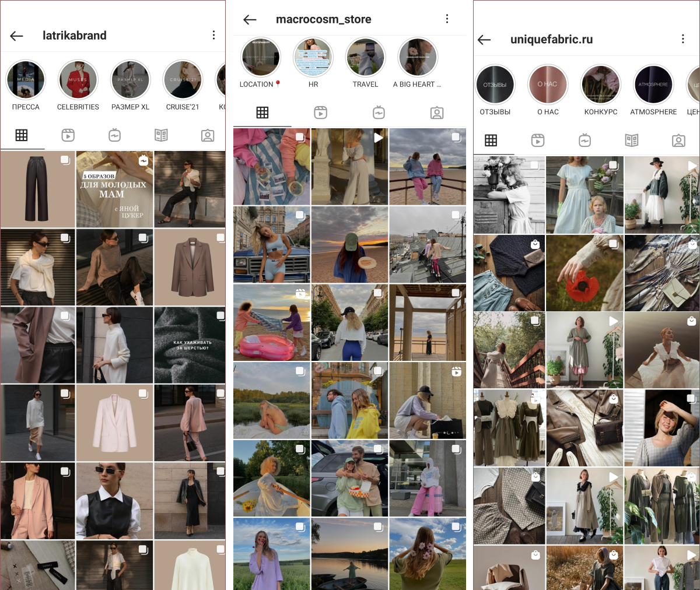Tap back arrow next to macrocosm_store
Image resolution: width=700 pixels, height=590 pixels.
pos(250,20)
